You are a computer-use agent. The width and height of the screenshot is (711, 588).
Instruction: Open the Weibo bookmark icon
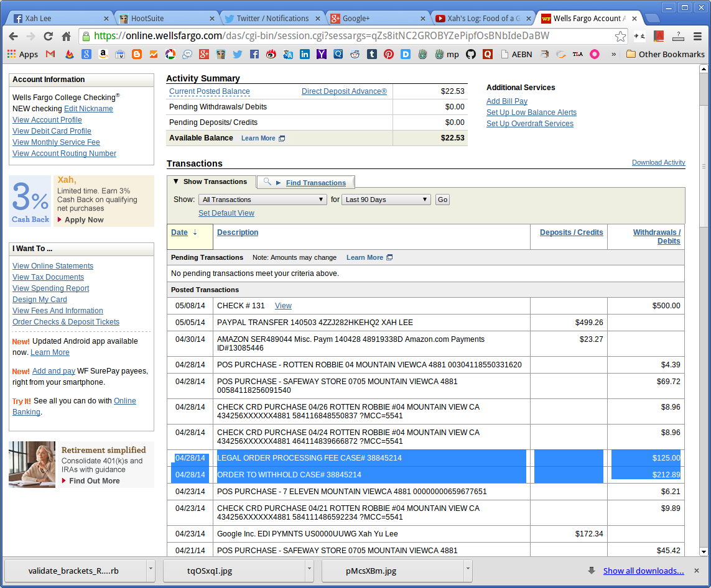tap(271, 54)
